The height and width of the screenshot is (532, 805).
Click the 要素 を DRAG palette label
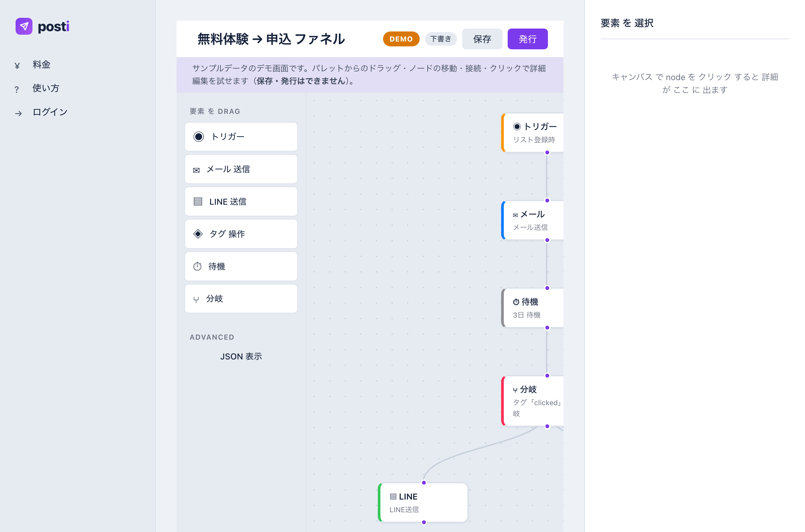[x=215, y=111]
